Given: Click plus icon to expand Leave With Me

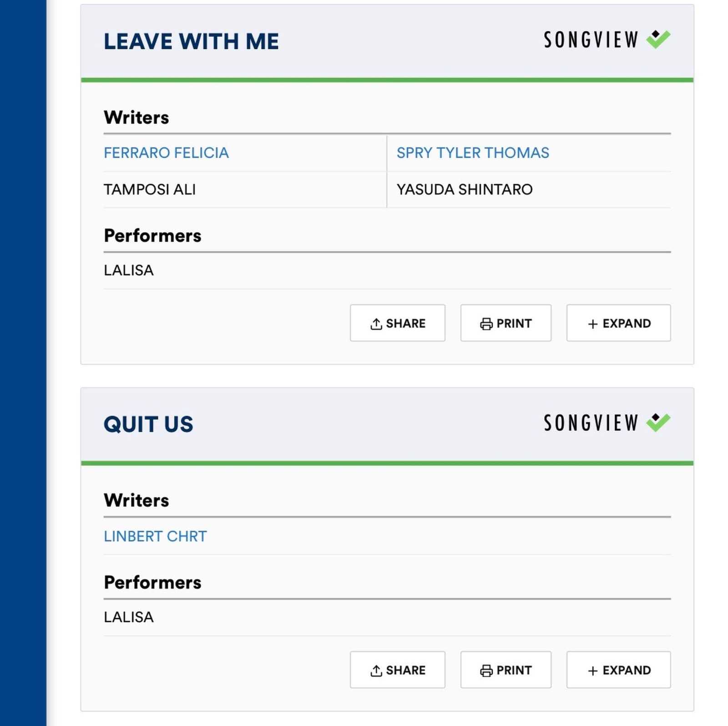Looking at the screenshot, I should 592,324.
